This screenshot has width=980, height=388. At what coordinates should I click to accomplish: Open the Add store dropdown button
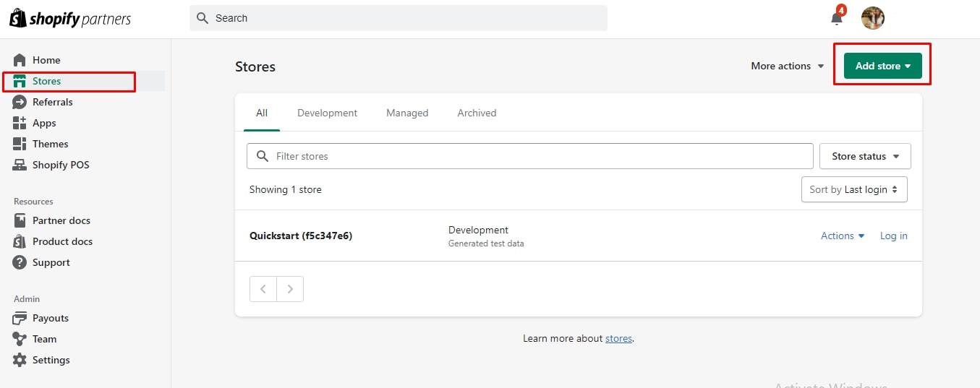point(883,66)
